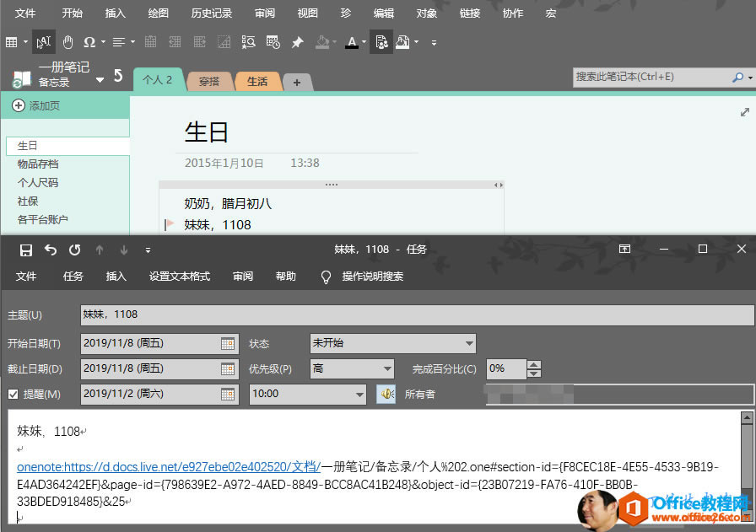
Task: Click the Omega symbol insert icon
Action: click(89, 42)
